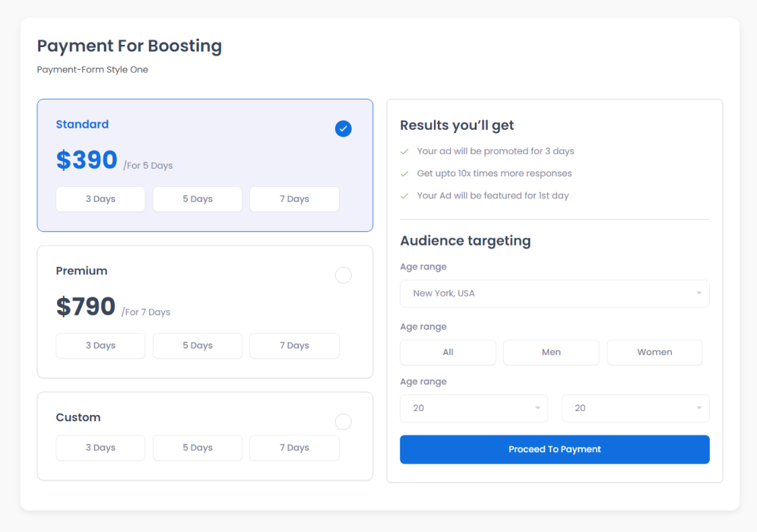Pick 7 Days under Premium plan
Screen dimensions: 757x532
coord(294,346)
